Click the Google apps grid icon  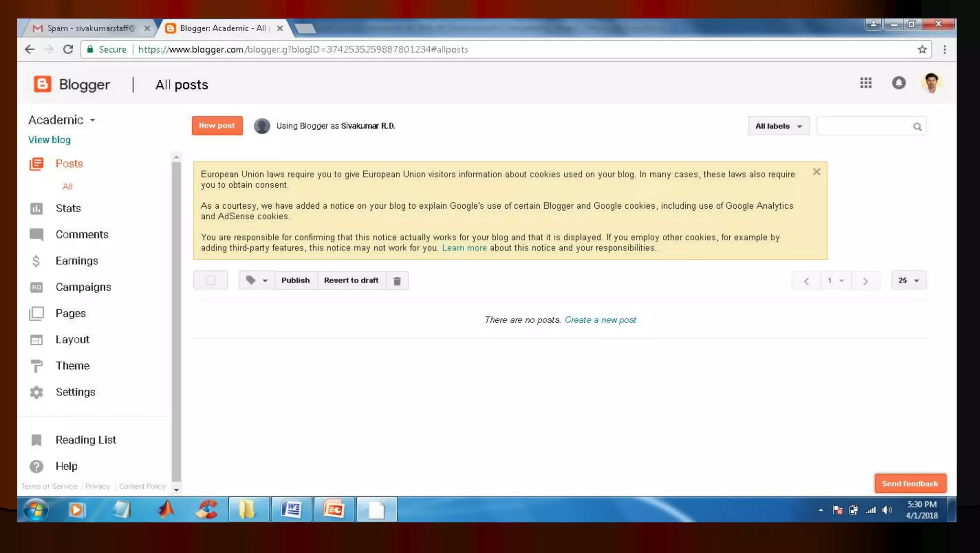(x=865, y=83)
